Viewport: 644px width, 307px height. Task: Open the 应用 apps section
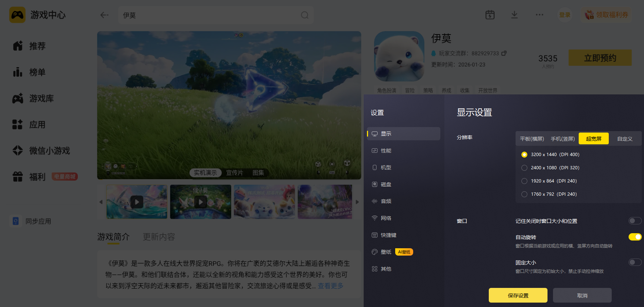29,124
